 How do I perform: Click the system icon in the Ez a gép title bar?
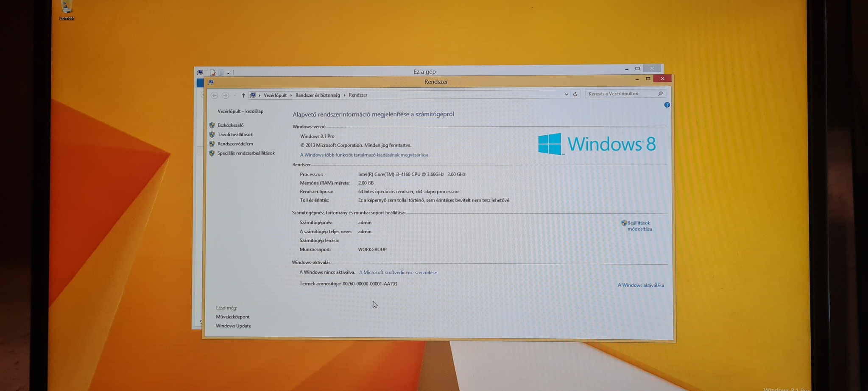(200, 72)
